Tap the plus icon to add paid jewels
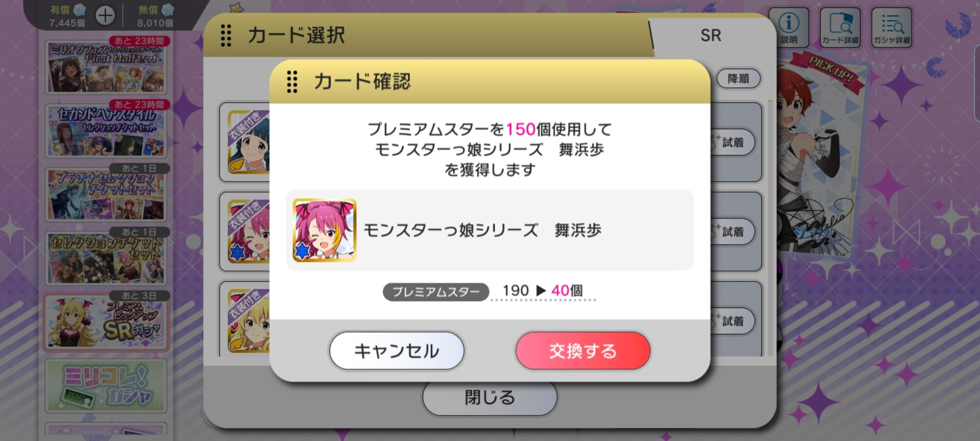980x441 pixels. click(x=105, y=16)
